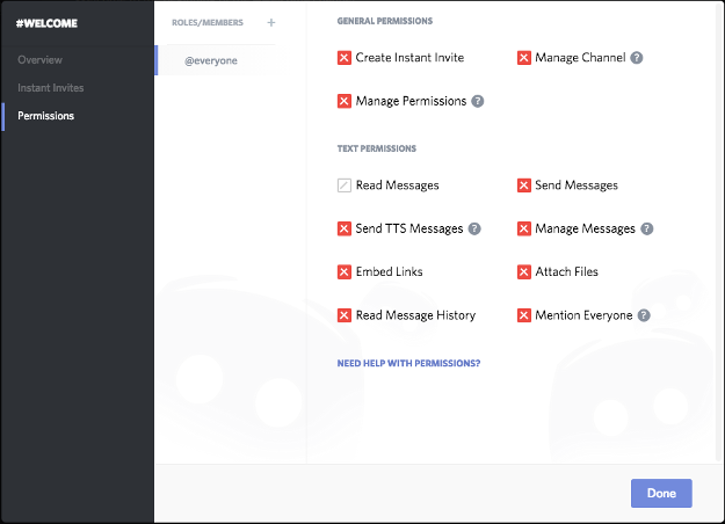Toggle Attach Files permission checkbox
725x524 pixels.
[x=524, y=272]
